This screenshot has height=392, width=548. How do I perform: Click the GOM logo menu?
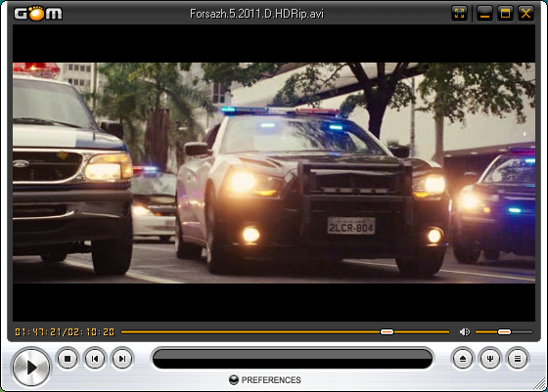coord(38,14)
